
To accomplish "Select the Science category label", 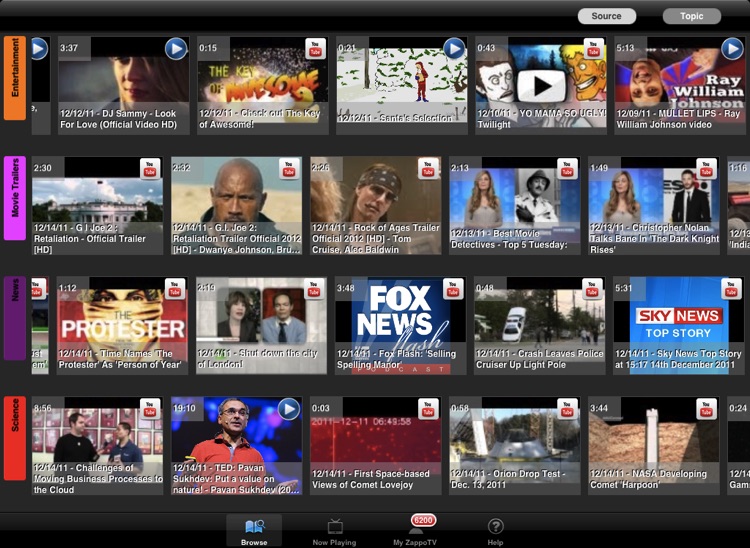I will (x=15, y=438).
